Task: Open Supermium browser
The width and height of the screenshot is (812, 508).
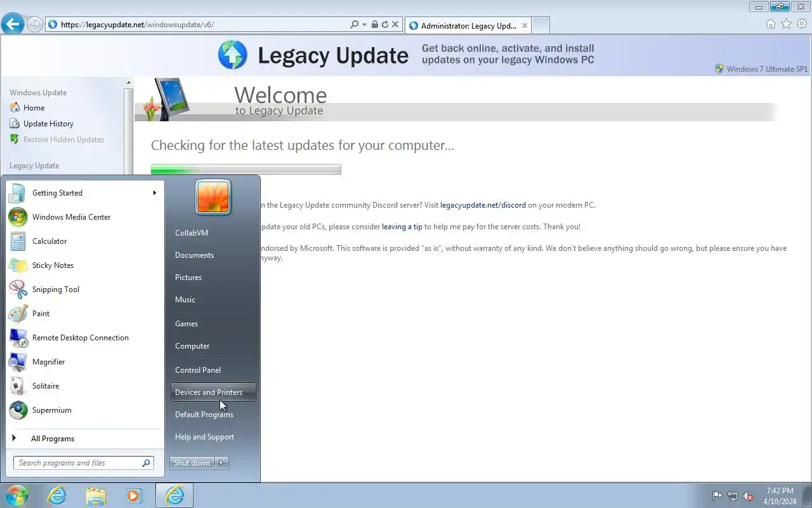Action: click(84, 410)
